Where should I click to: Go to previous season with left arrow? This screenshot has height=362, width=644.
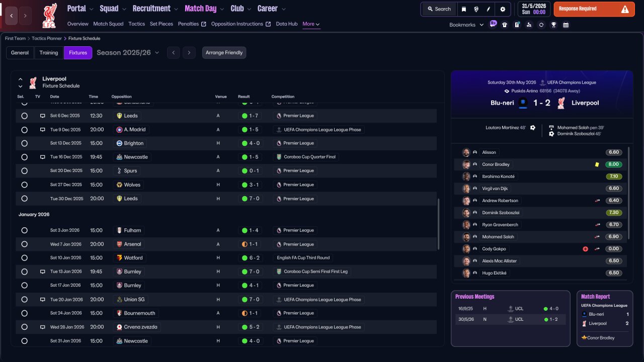tap(173, 53)
